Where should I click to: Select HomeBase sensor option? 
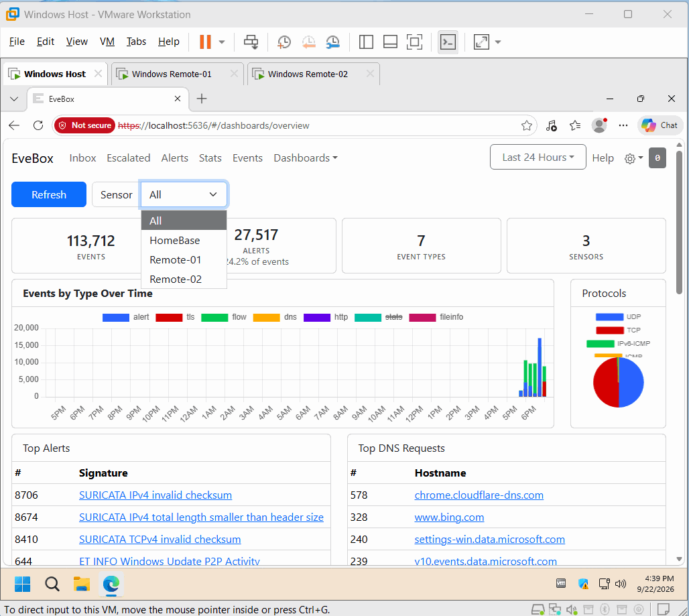[x=184, y=241]
